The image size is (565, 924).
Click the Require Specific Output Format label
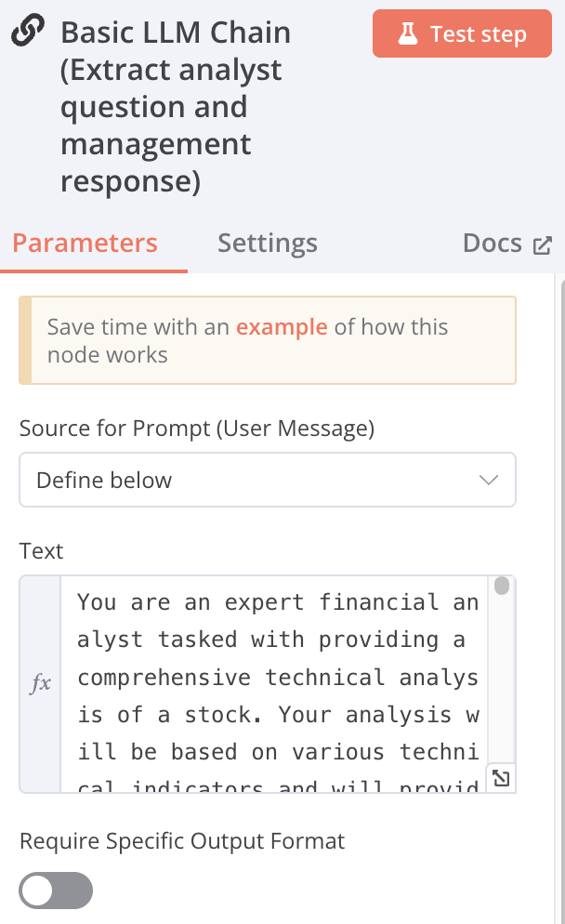point(182,842)
